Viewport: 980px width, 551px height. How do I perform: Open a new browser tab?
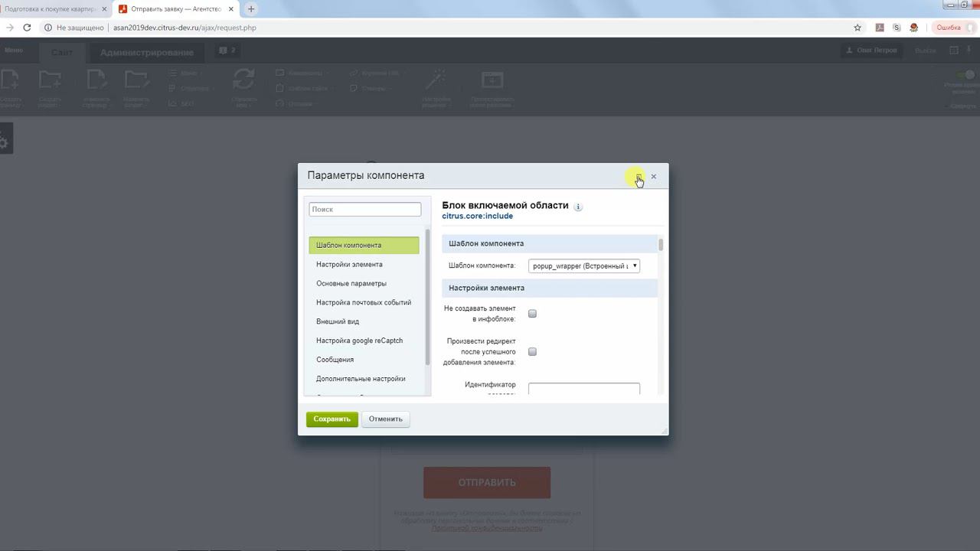[x=250, y=9]
